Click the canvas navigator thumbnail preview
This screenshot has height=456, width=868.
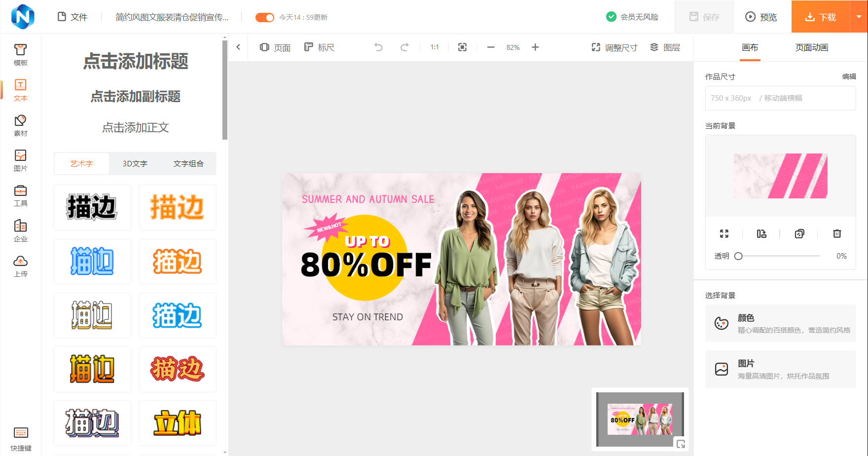(640, 420)
